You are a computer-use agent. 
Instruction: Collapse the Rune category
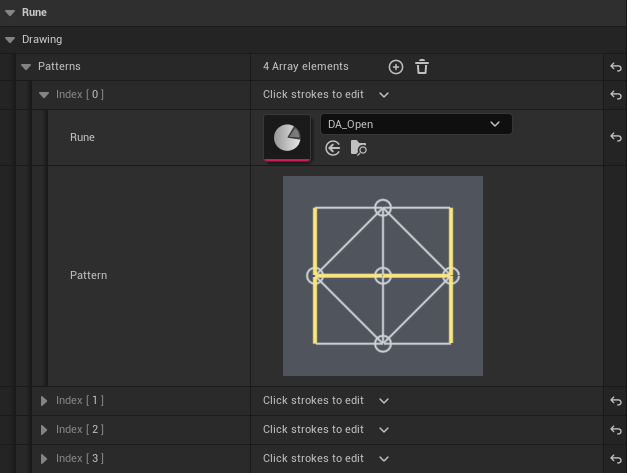[x=10, y=13]
